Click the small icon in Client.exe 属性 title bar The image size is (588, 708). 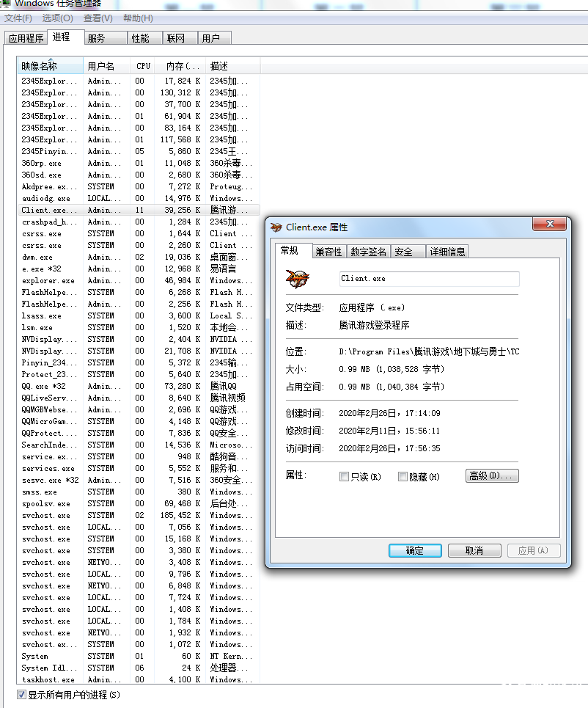(276, 227)
